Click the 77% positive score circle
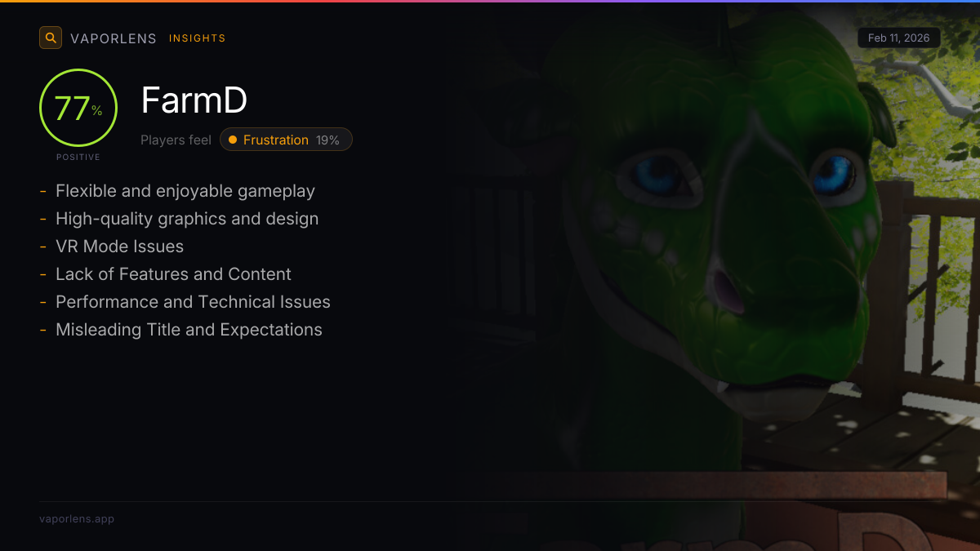This screenshot has width=980, height=551. [78, 108]
